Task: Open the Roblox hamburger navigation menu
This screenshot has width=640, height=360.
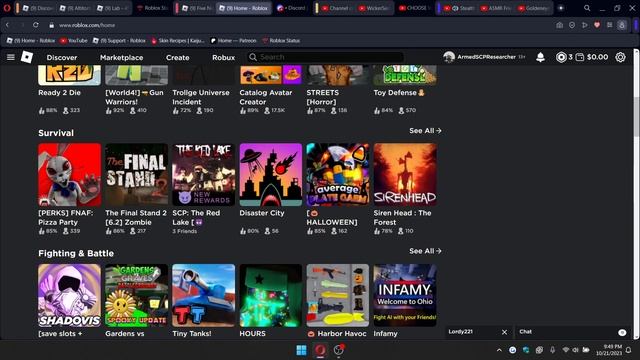Action: 11,57
